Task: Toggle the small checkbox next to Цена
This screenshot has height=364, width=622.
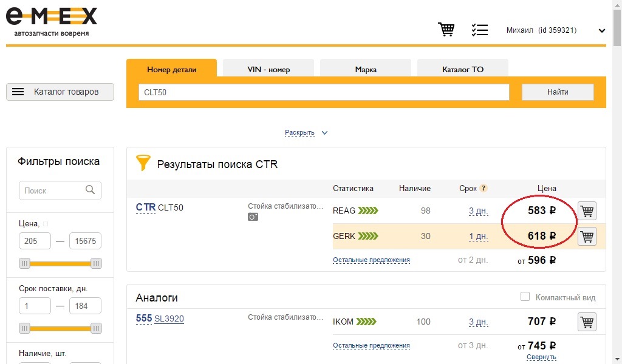Action: pos(46,224)
